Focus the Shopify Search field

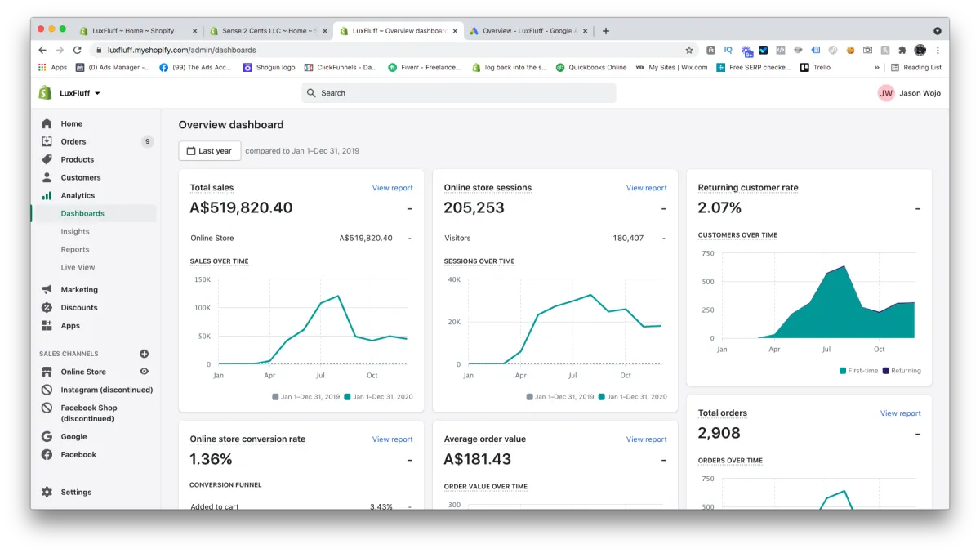click(x=459, y=93)
